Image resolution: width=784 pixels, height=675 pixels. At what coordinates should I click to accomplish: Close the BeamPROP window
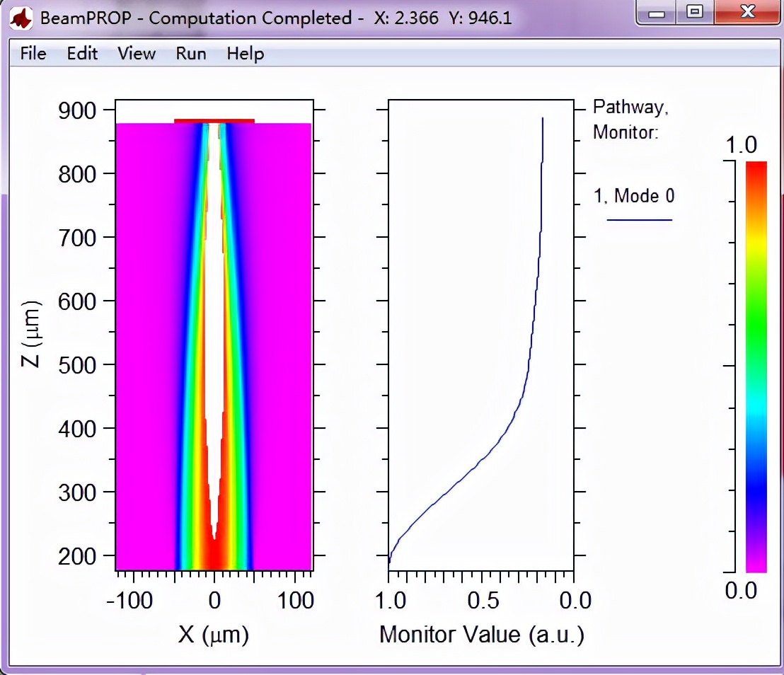pyautogui.click(x=747, y=13)
